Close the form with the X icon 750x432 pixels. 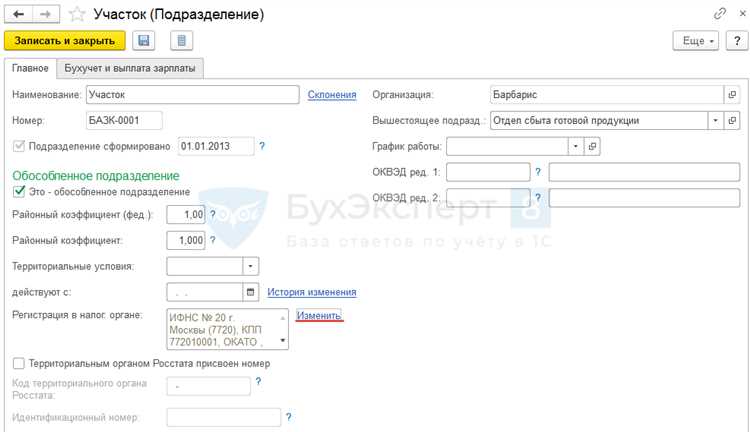tap(742, 13)
